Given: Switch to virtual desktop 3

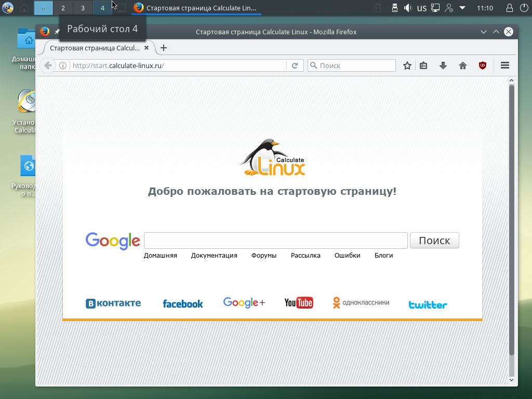Looking at the screenshot, I should 83,8.
